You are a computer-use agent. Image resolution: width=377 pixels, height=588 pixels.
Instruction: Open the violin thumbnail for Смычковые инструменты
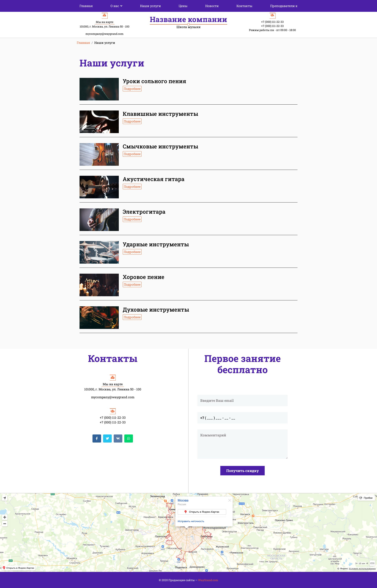99,154
